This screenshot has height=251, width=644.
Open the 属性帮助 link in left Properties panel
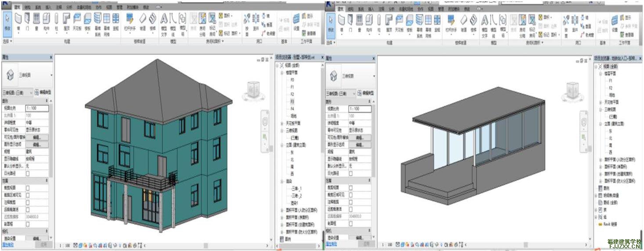pos(7,244)
